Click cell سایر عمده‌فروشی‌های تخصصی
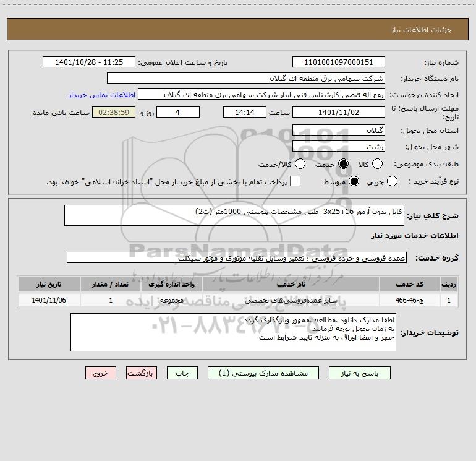 click(291, 300)
